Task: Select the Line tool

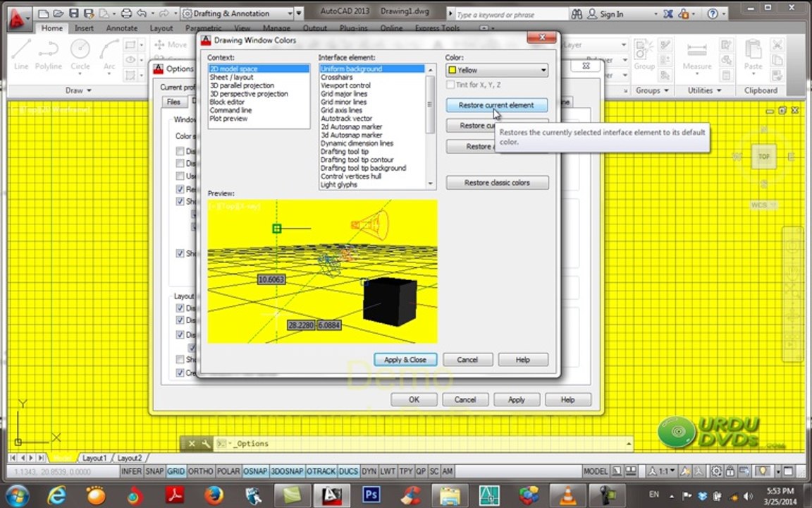Action: (x=21, y=55)
